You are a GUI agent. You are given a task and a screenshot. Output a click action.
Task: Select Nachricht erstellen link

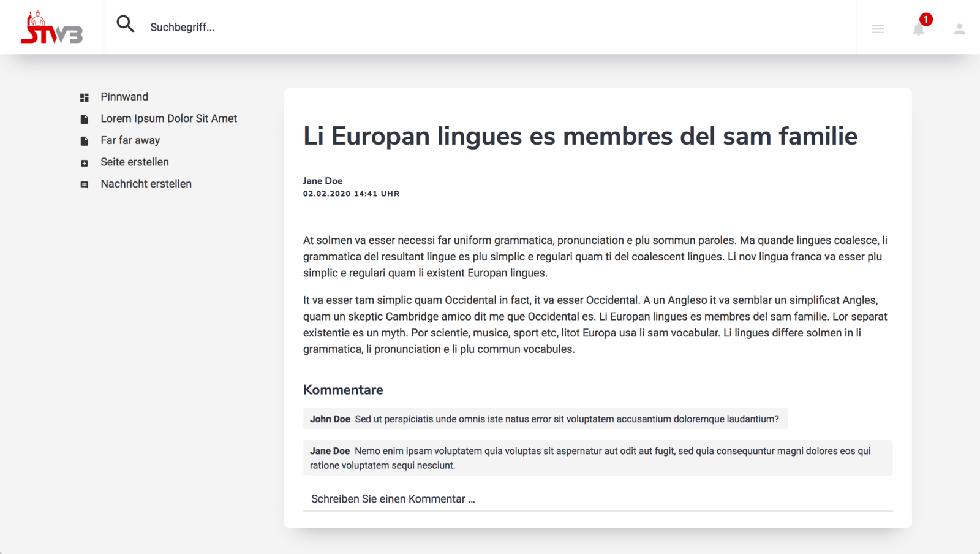click(x=146, y=184)
